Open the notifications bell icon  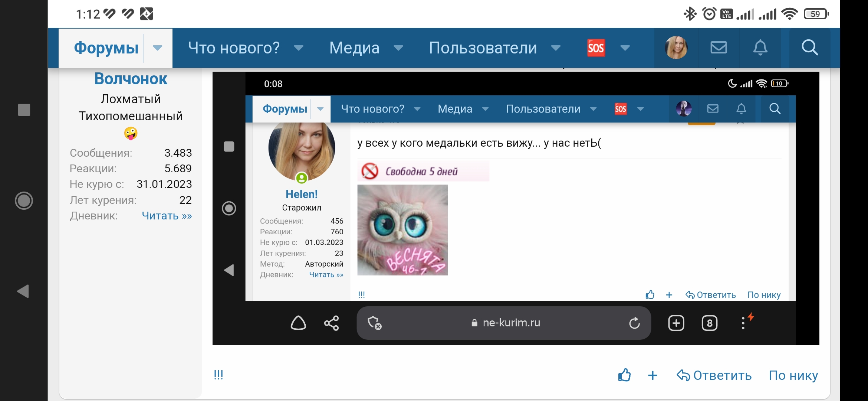pyautogui.click(x=761, y=48)
